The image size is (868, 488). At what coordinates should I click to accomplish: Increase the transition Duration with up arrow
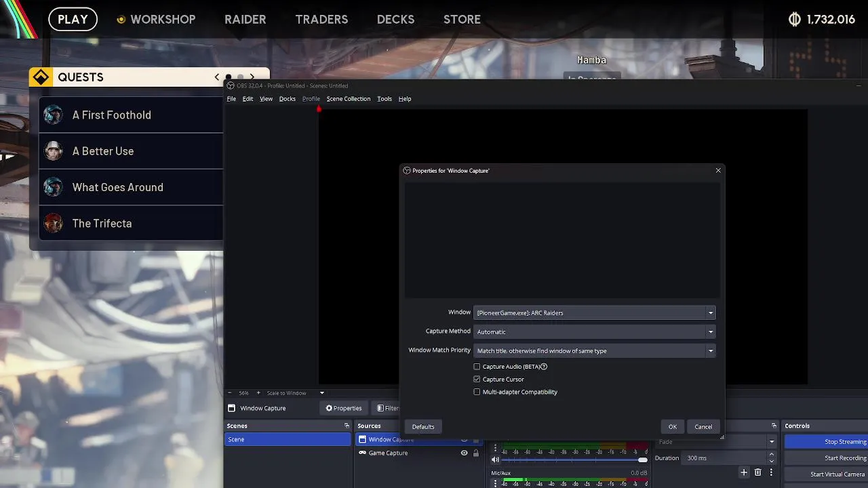[x=772, y=455]
